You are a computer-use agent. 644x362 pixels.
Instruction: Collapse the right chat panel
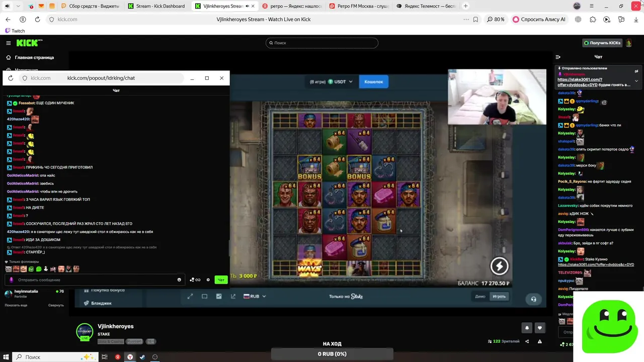pos(558,57)
